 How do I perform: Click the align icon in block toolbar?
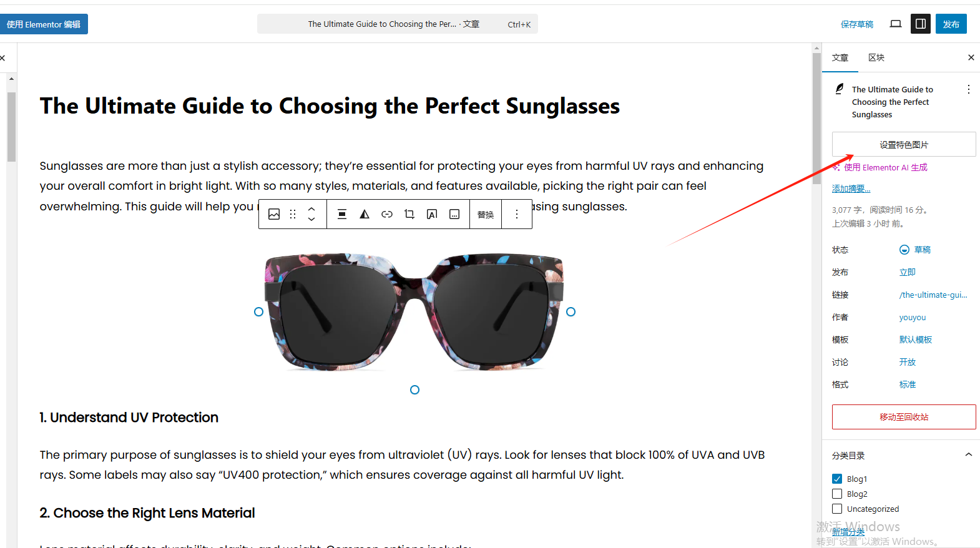point(342,214)
